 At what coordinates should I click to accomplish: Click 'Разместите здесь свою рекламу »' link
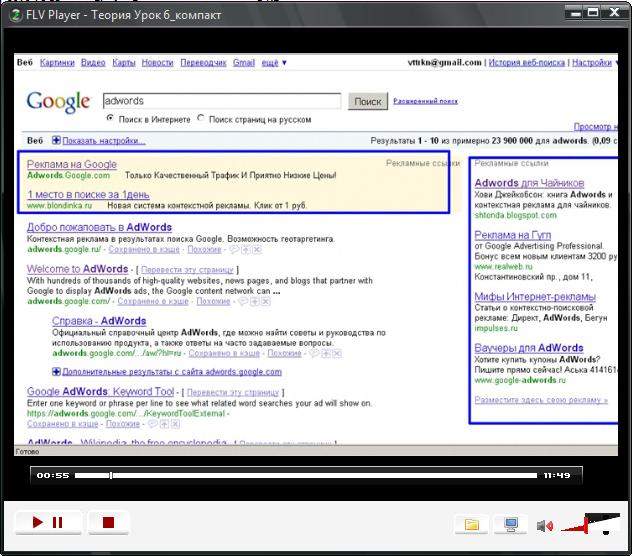[x=541, y=400]
